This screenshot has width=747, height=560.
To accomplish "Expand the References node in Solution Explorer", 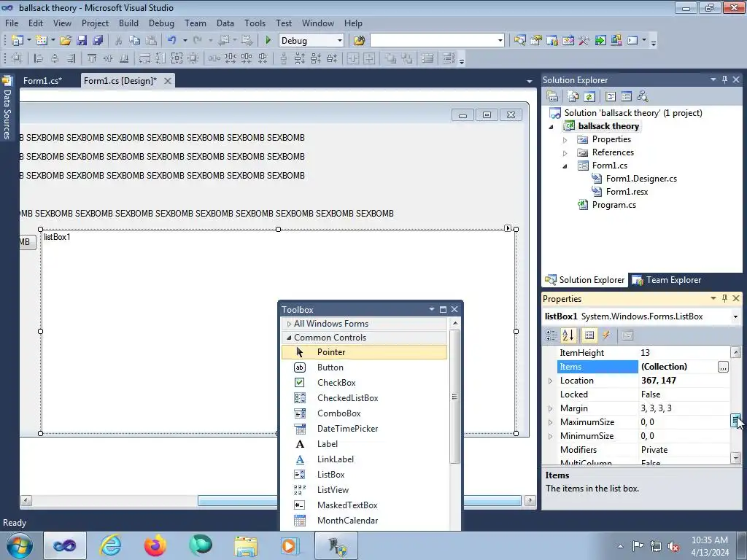I will pos(565,153).
